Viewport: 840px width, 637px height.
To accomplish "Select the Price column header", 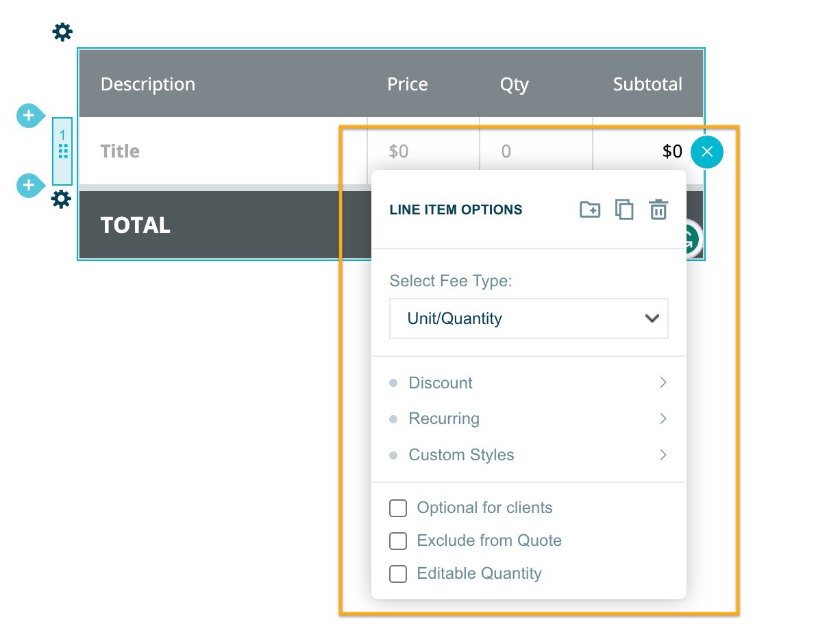I will pyautogui.click(x=408, y=84).
